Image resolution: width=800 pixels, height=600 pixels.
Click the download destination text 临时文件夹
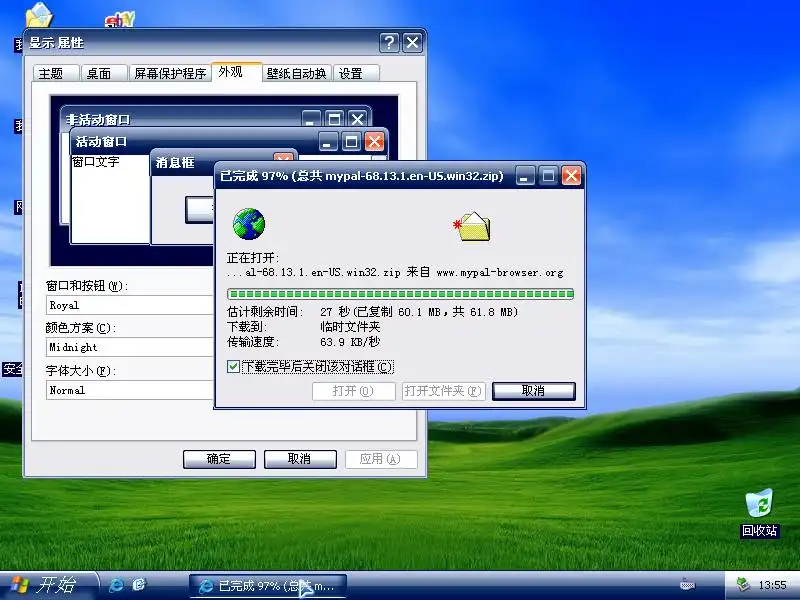tap(350, 327)
